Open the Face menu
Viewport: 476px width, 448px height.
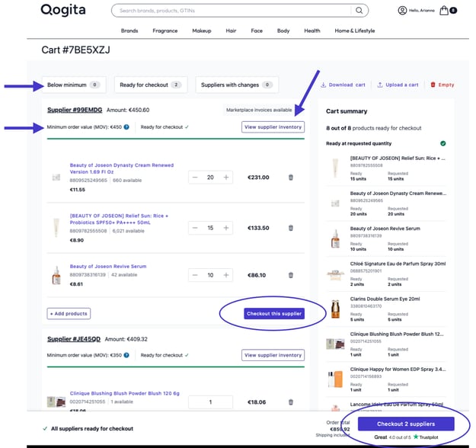[257, 30]
